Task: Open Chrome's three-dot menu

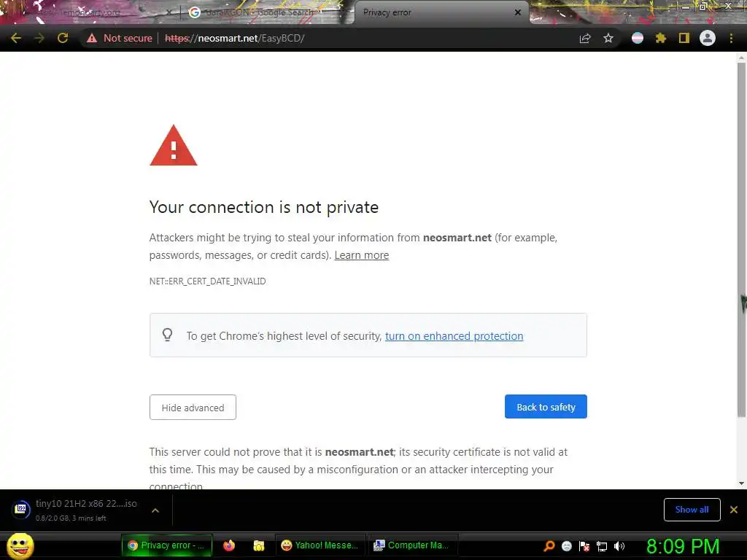Action: click(731, 38)
